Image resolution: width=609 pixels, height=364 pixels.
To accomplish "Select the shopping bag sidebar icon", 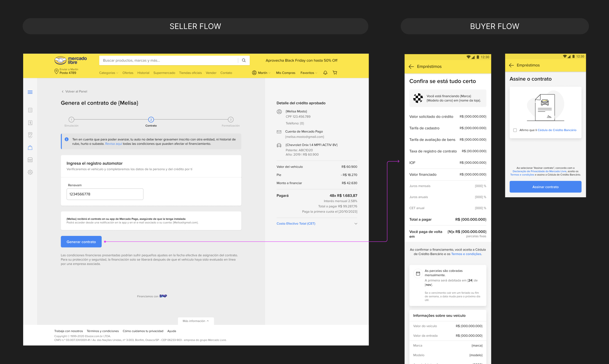I will point(30,148).
